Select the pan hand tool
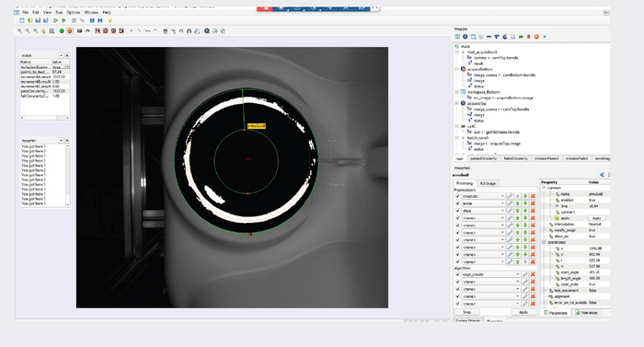 tap(43, 31)
